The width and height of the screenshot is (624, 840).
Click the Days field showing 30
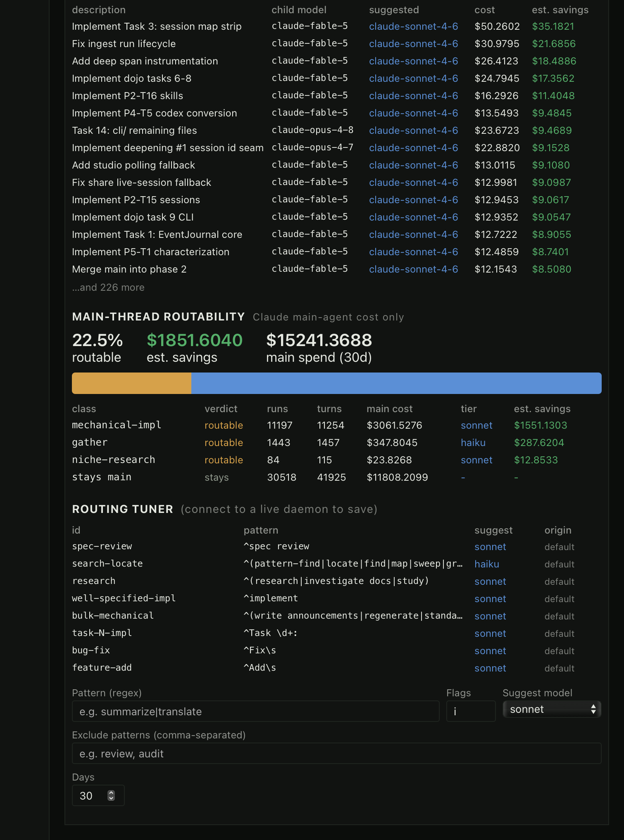click(98, 795)
